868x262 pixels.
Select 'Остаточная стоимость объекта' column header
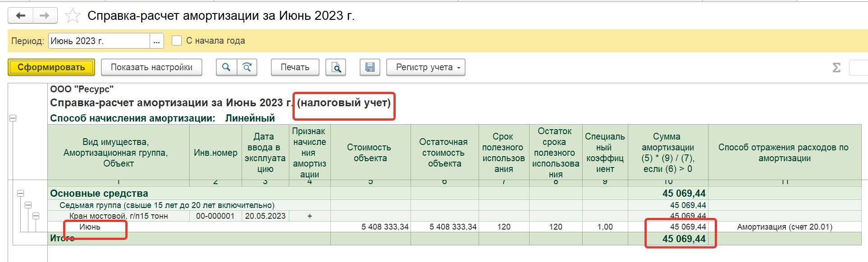point(444,153)
